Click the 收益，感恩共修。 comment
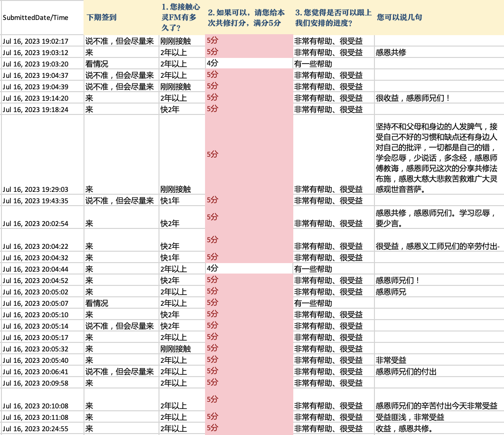The width and height of the screenshot is (504, 435). click(x=404, y=429)
